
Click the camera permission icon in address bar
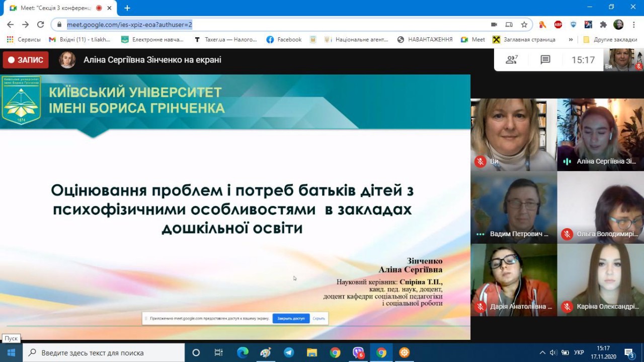click(494, 24)
